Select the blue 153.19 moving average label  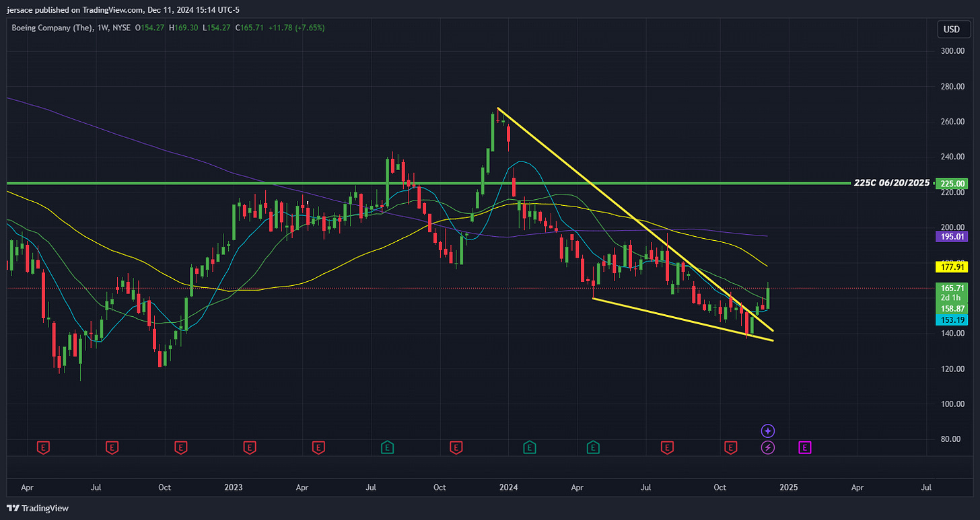click(x=952, y=320)
